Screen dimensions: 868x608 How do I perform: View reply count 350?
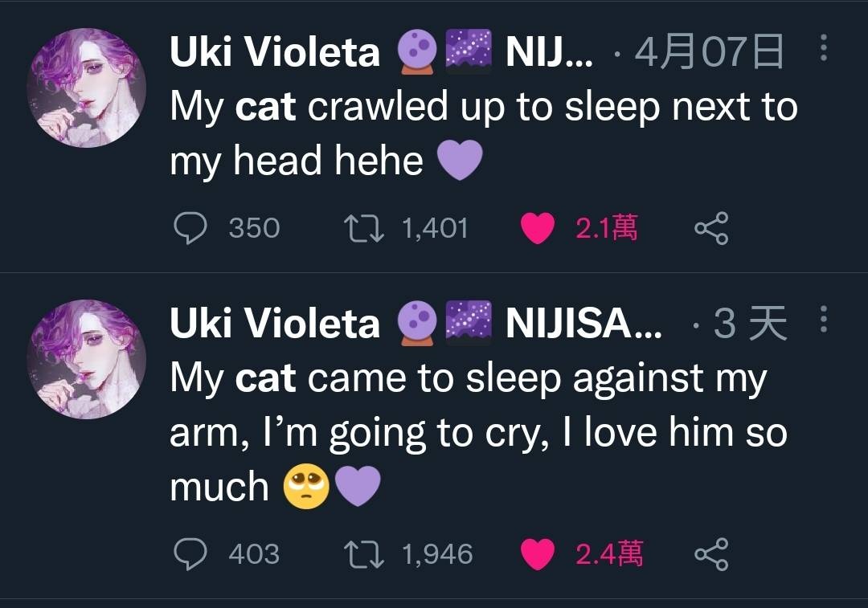(254, 228)
